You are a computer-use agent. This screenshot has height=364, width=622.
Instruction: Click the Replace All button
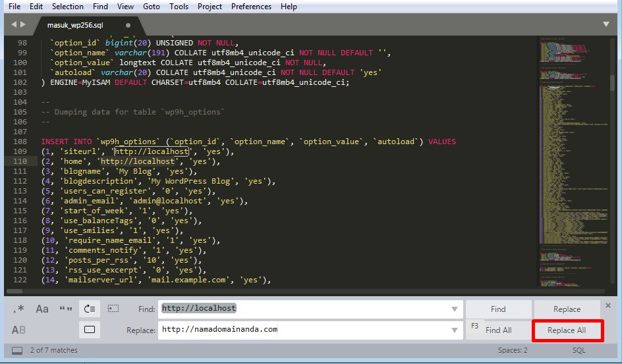coord(567,330)
